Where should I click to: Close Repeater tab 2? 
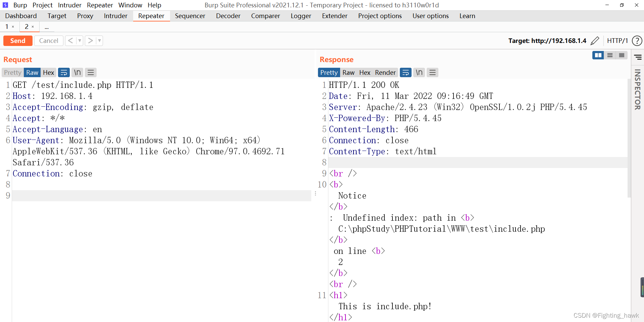click(x=33, y=27)
